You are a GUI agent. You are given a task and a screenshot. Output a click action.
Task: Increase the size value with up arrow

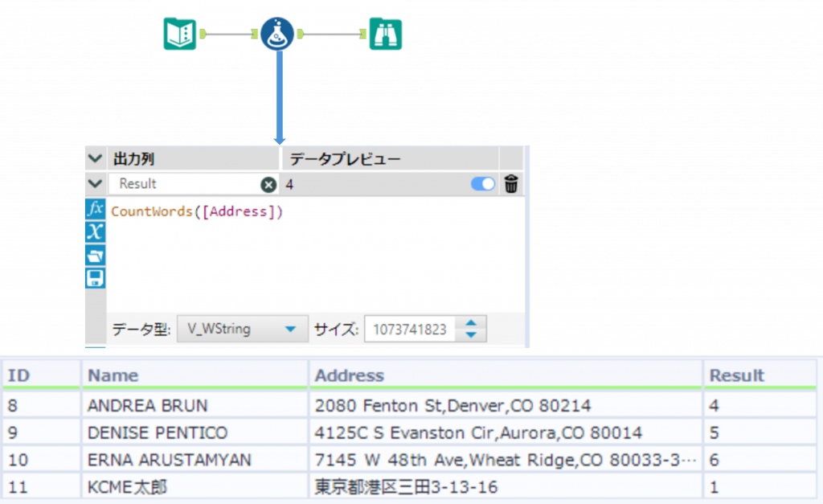(x=471, y=324)
